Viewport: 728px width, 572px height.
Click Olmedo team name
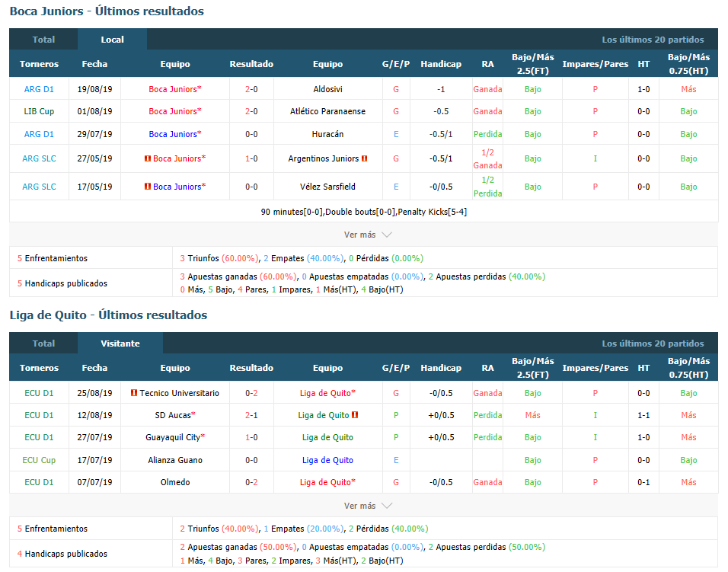coord(175,482)
